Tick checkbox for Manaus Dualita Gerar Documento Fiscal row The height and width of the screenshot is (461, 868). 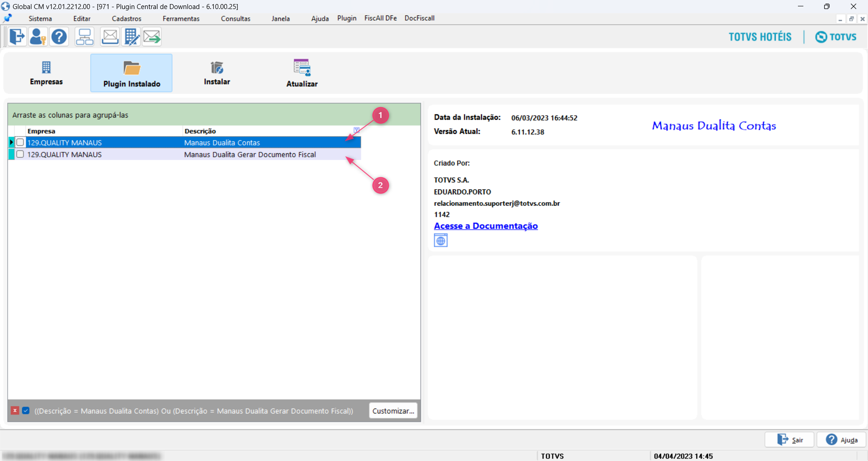coord(20,154)
